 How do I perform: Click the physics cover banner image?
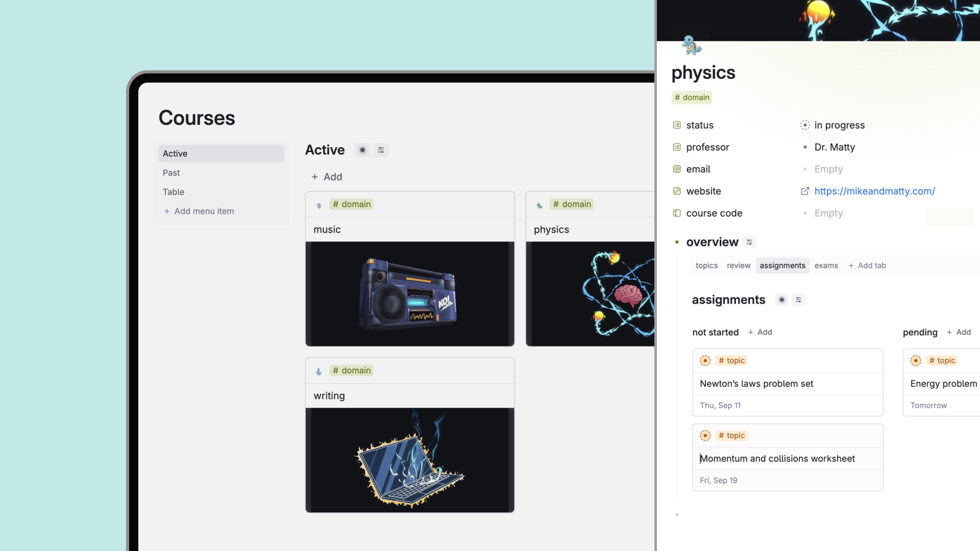coord(818,20)
